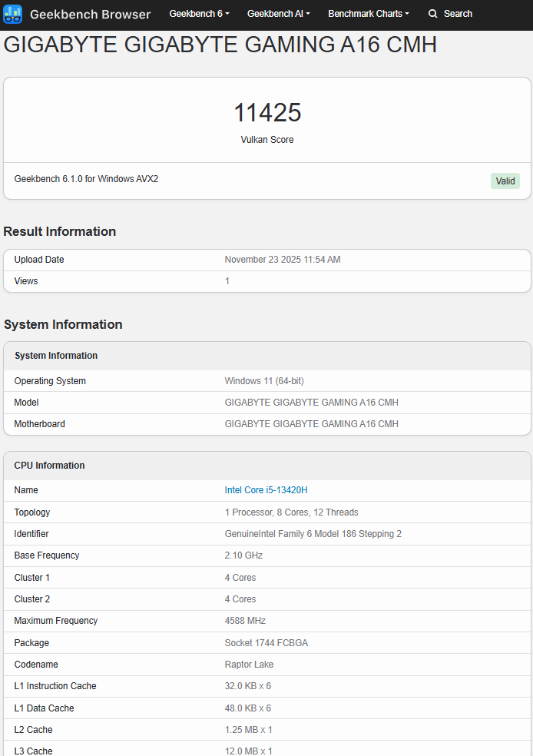Click the Valid badge
The height and width of the screenshot is (756, 533).
click(x=505, y=181)
